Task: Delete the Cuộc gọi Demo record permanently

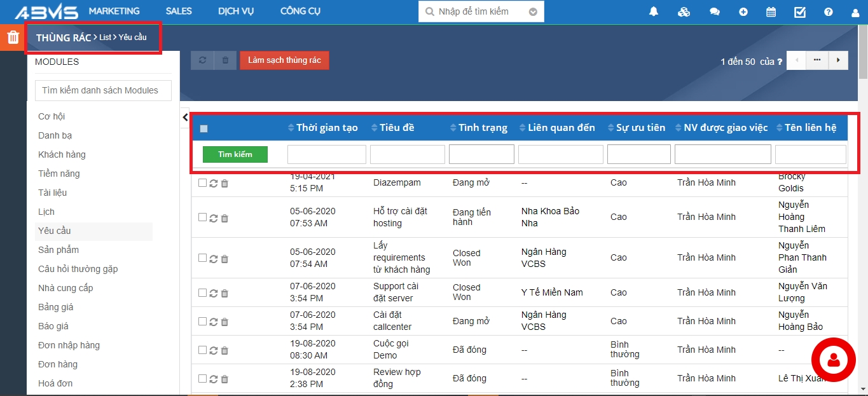Action: 224,350
